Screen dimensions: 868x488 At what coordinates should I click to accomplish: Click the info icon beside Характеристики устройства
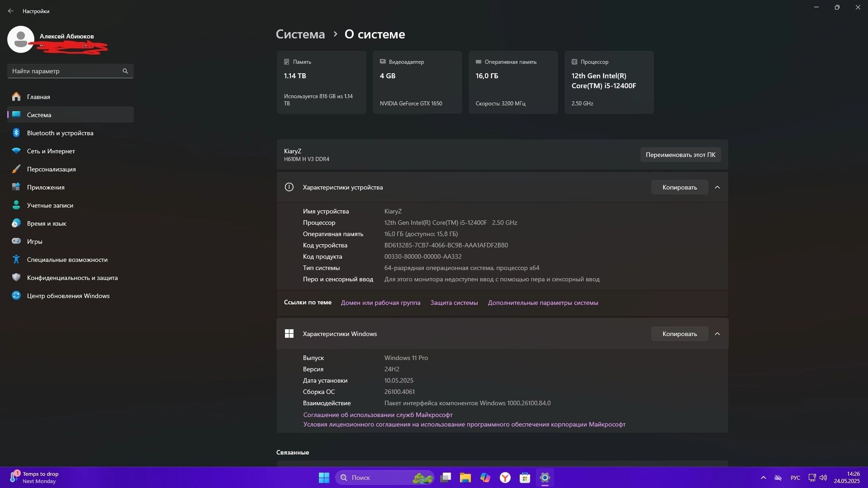[x=289, y=187]
